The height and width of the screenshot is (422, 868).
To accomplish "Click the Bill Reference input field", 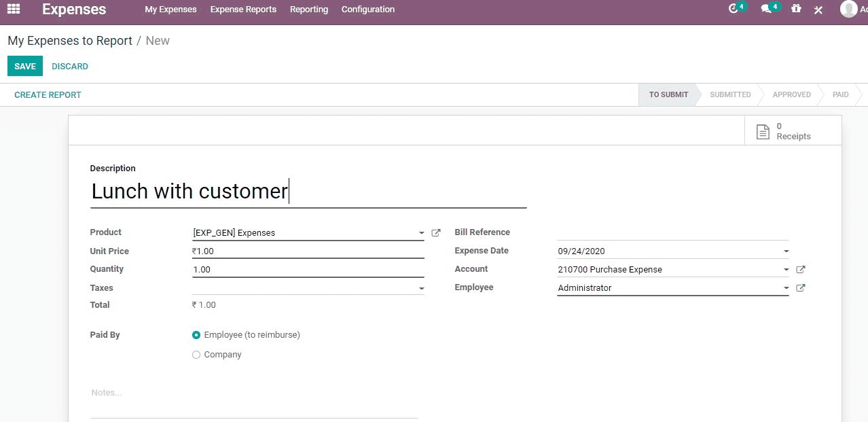I will pos(673,232).
